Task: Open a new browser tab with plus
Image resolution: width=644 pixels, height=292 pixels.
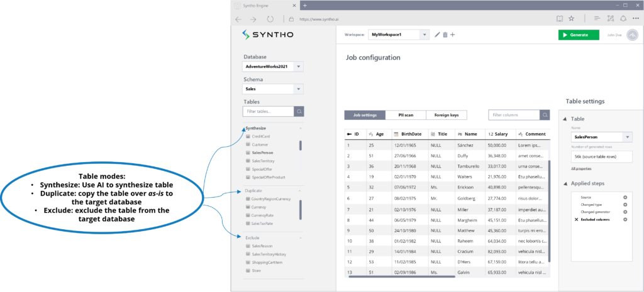Action: [305, 5]
